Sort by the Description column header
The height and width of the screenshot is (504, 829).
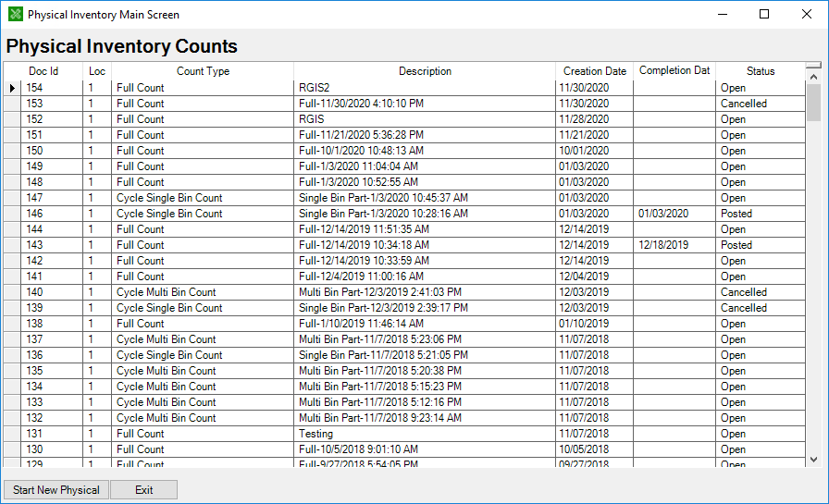[425, 71]
